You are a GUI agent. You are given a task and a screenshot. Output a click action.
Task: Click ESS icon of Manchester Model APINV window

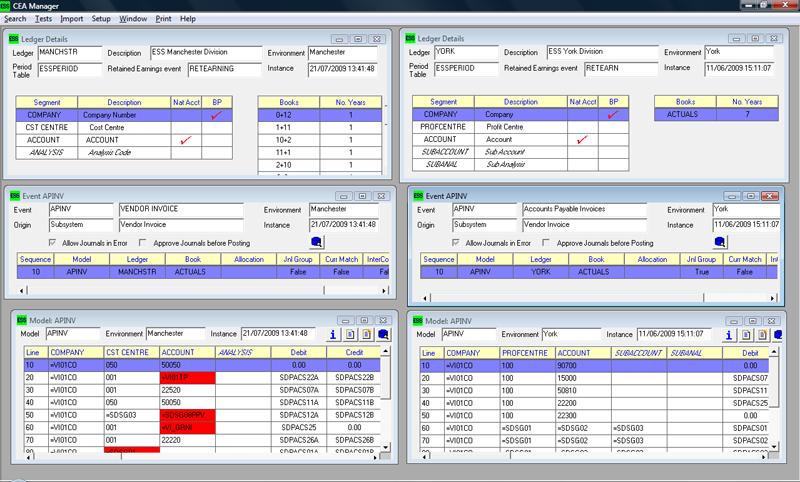[x=21, y=320]
